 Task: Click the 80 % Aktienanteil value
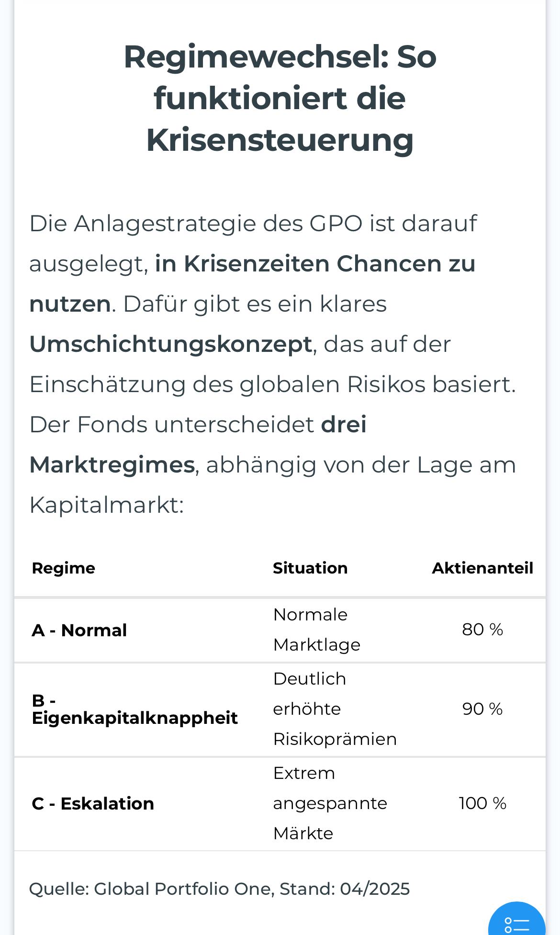click(482, 630)
